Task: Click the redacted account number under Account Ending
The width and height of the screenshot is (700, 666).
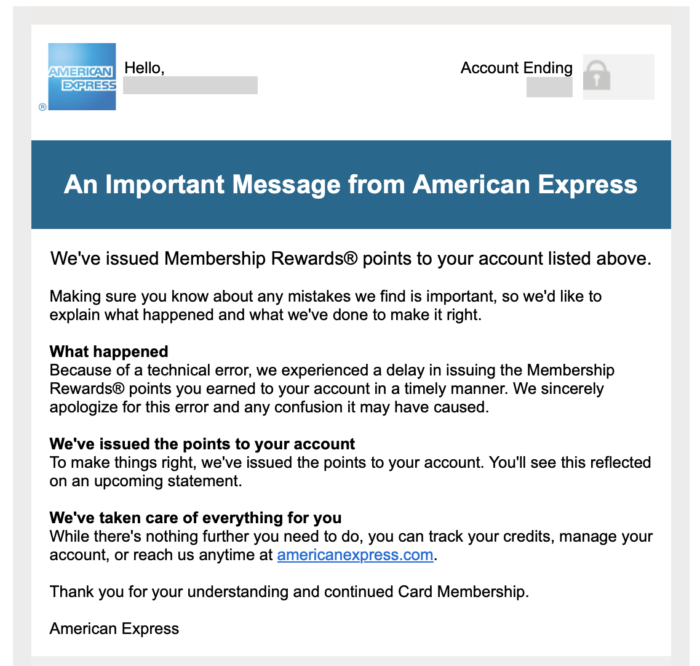Action: 549,87
